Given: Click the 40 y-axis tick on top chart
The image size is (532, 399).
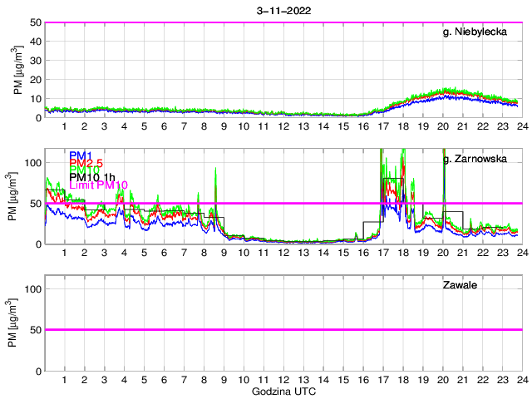Looking at the screenshot, I should point(36,42).
